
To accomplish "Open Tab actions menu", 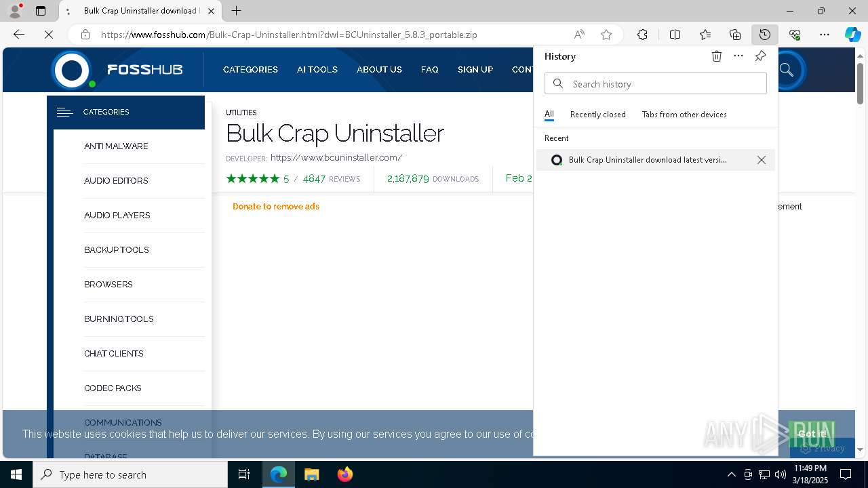I will [41, 11].
